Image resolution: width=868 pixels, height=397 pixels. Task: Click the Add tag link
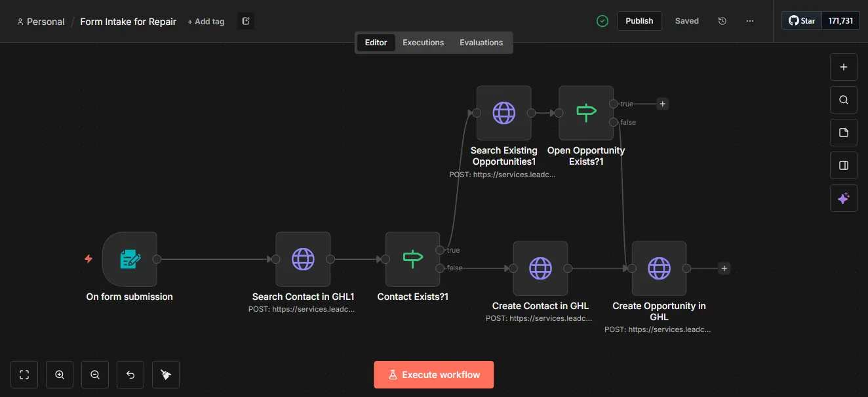pyautogui.click(x=206, y=22)
